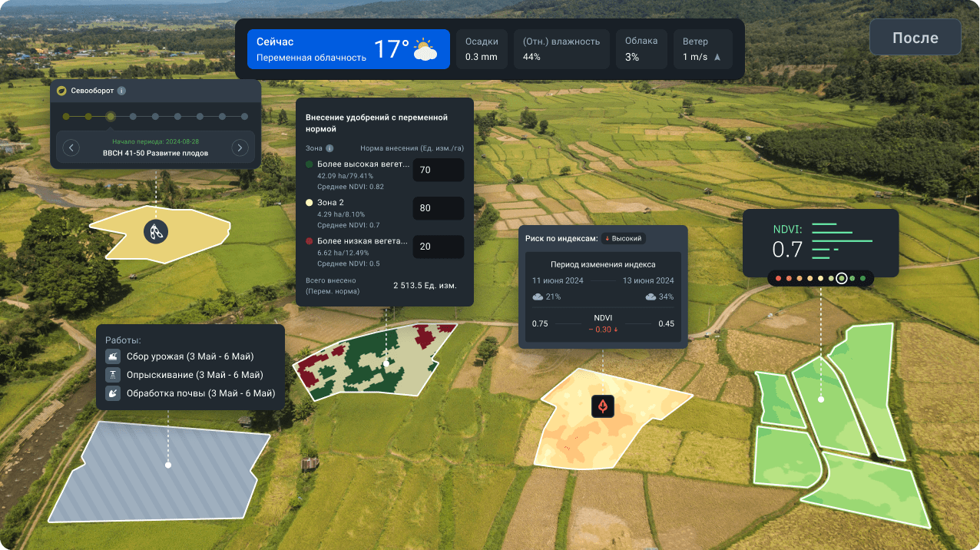The width and height of the screenshot is (980, 550).
Task: Select the ringed active NDVI color dot
Action: [842, 278]
